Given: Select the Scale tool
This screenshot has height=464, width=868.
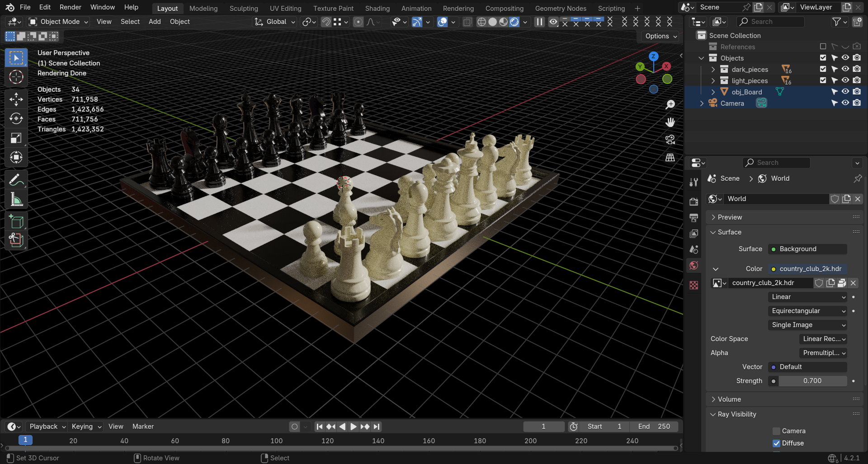Looking at the screenshot, I should coord(16,138).
